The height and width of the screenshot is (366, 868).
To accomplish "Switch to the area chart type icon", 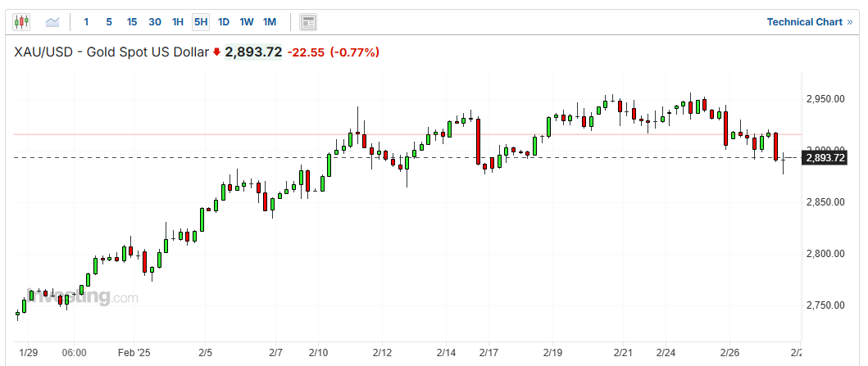I will coord(52,22).
